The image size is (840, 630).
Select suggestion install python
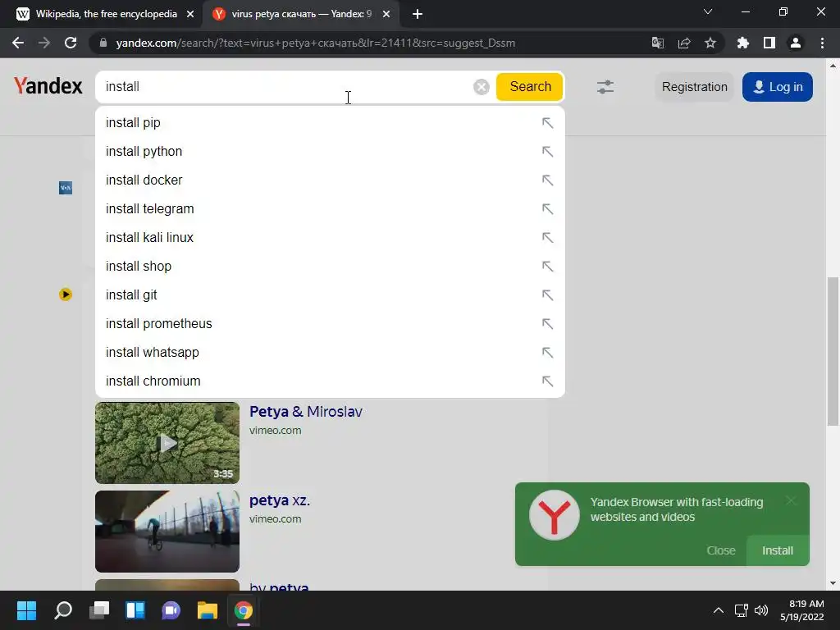330,152
